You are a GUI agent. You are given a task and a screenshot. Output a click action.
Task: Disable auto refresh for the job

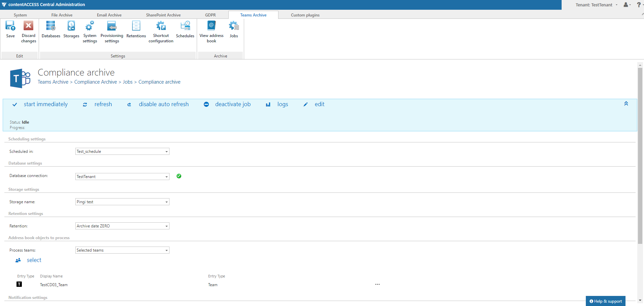pos(163,104)
